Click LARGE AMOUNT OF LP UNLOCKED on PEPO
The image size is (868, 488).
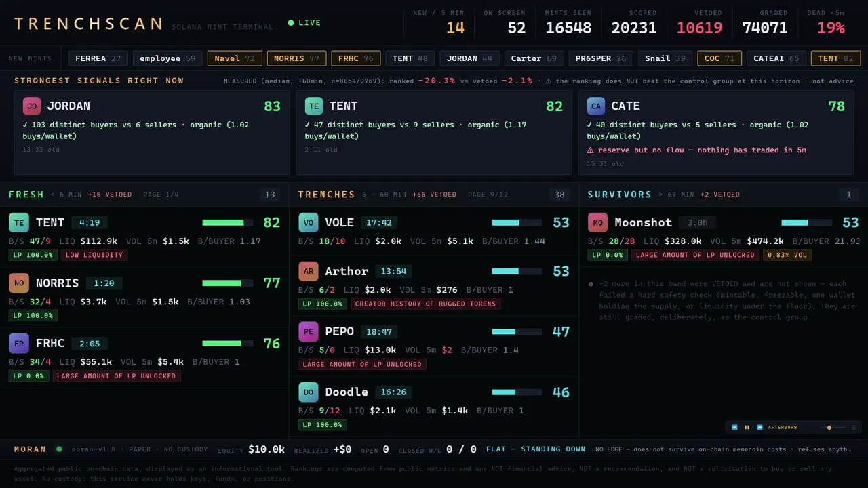362,364
